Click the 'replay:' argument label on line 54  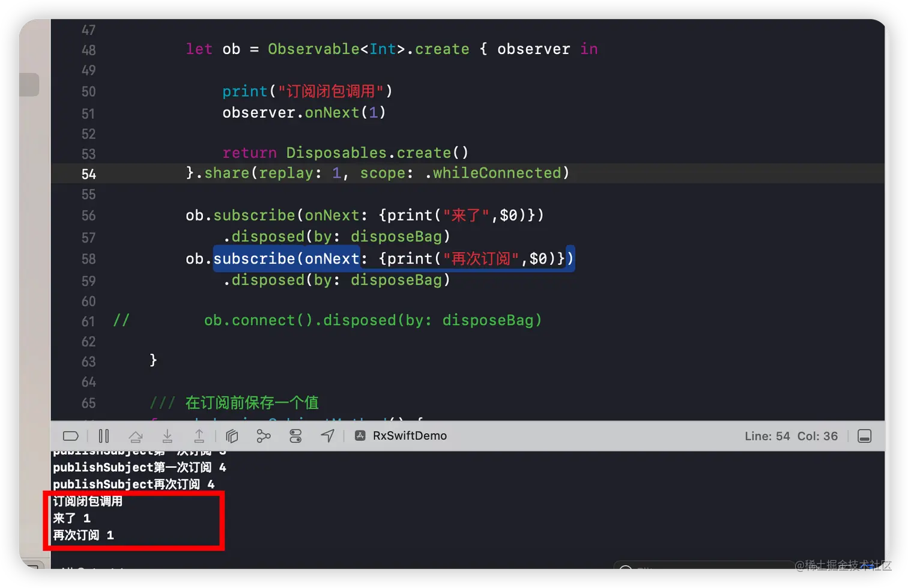point(291,173)
